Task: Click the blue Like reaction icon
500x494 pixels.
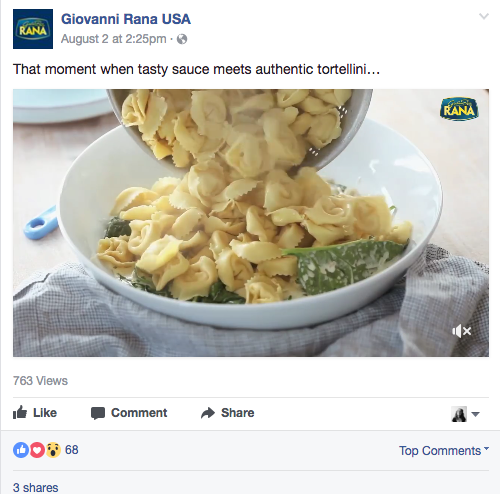Action: (21, 450)
